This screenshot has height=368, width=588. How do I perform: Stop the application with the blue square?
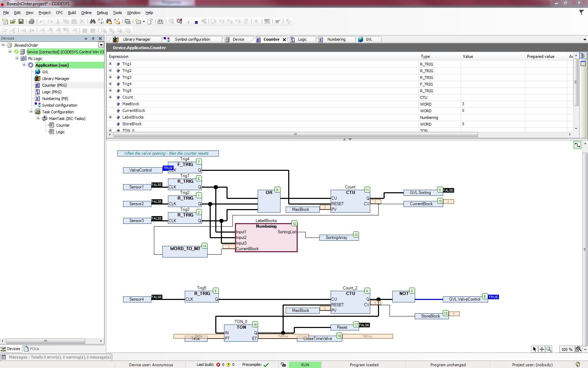point(196,22)
